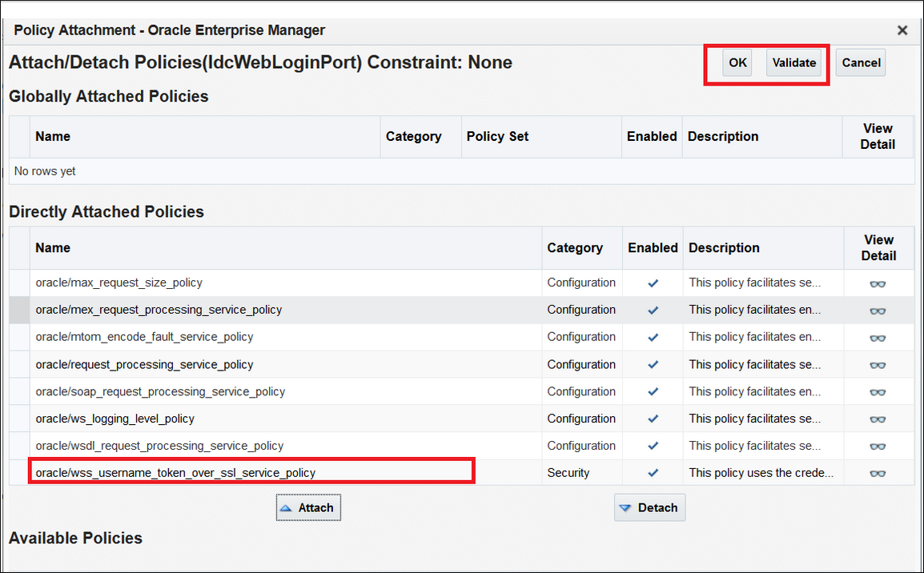Click Enabled checkmark for mex_request_processing_service_policy
Image resolution: width=924 pixels, height=573 pixels.
point(653,311)
